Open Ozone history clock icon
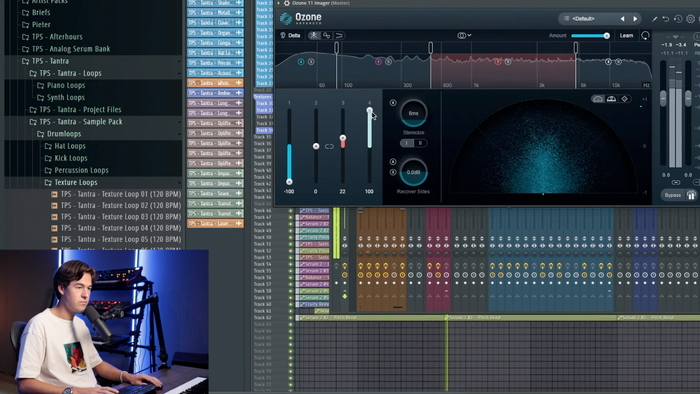Viewport: 700px width, 394px height. coord(678,19)
